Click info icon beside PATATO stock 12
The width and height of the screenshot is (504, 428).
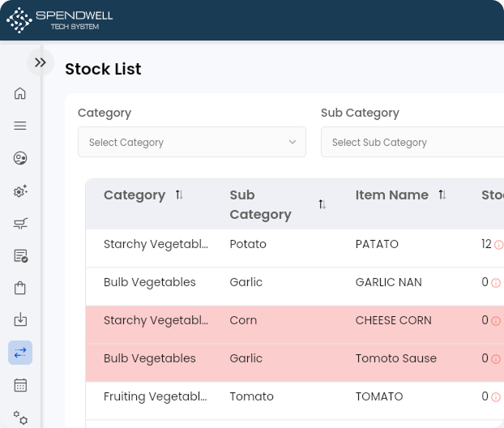498,245
